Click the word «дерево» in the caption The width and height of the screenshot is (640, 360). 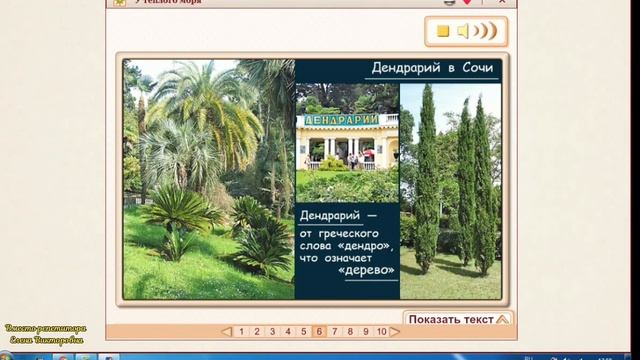[367, 270]
